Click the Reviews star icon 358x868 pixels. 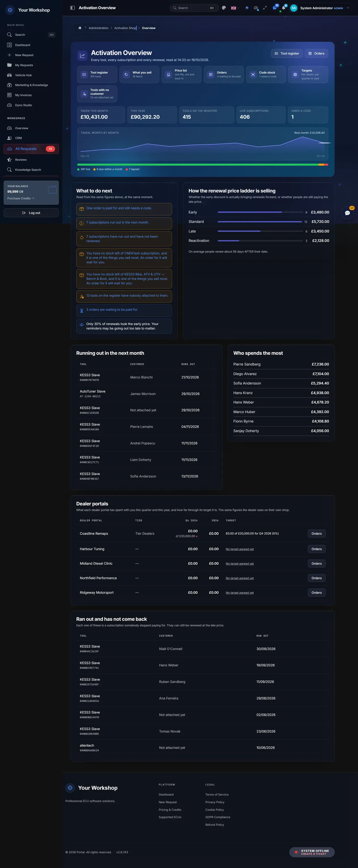[x=9, y=160]
